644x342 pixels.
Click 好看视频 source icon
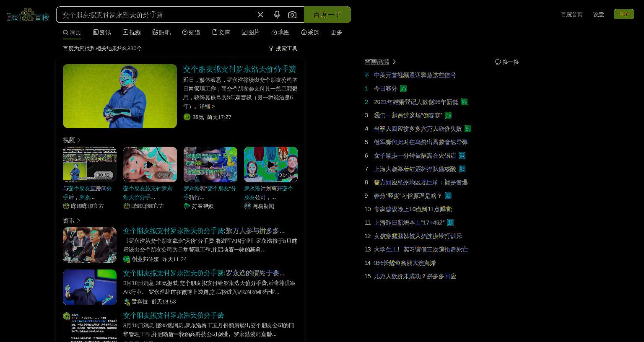pos(187,206)
